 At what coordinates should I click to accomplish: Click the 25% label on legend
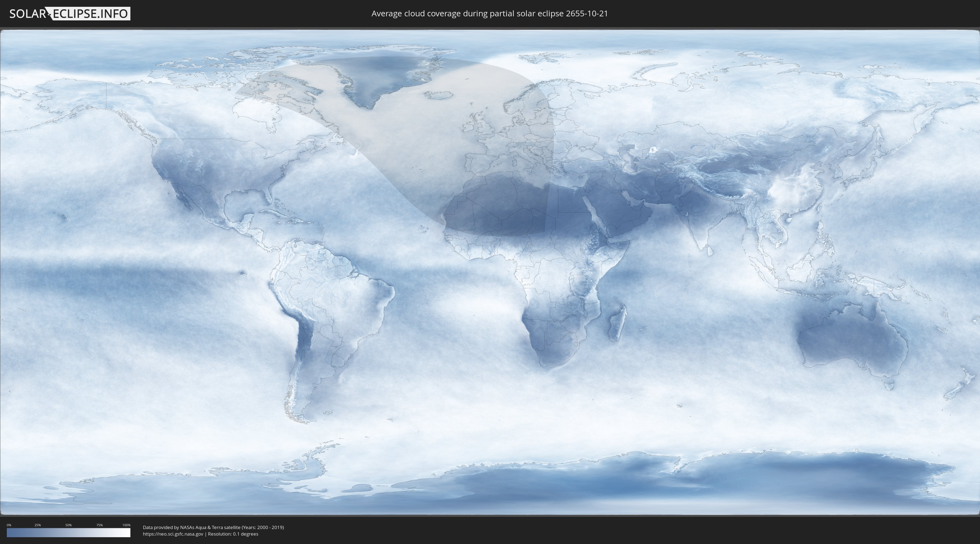(x=38, y=525)
